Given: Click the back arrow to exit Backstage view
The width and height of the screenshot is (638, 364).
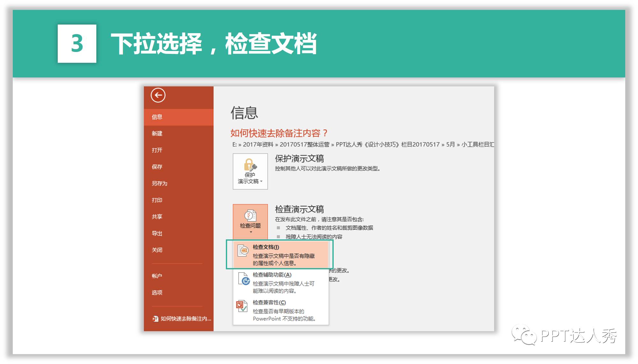Looking at the screenshot, I should (159, 95).
